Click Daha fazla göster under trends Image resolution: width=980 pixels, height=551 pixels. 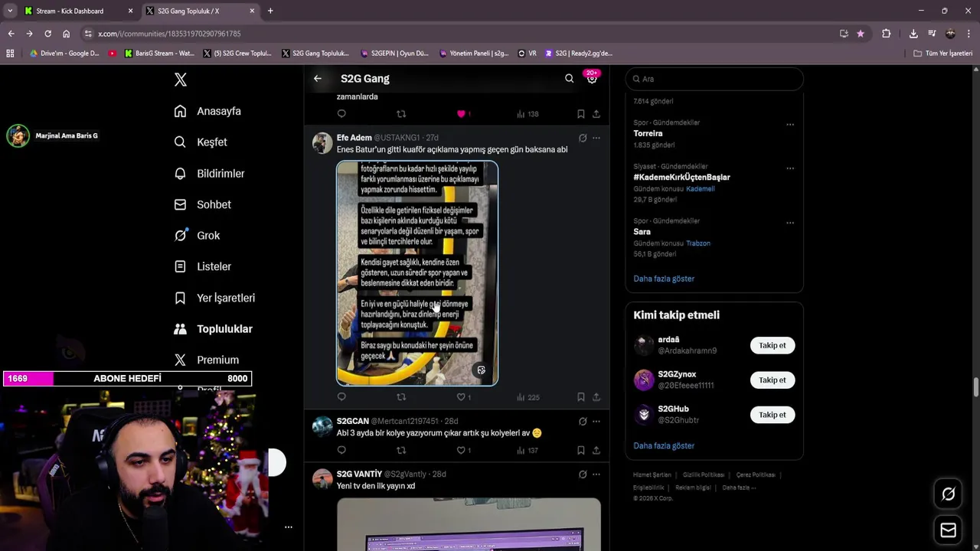point(664,279)
